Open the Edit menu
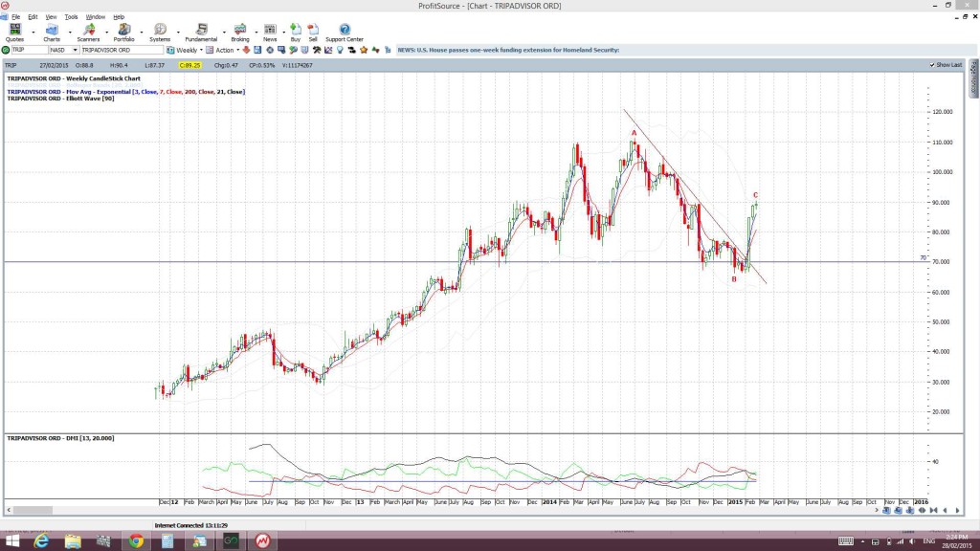This screenshot has width=980, height=551. tap(33, 17)
